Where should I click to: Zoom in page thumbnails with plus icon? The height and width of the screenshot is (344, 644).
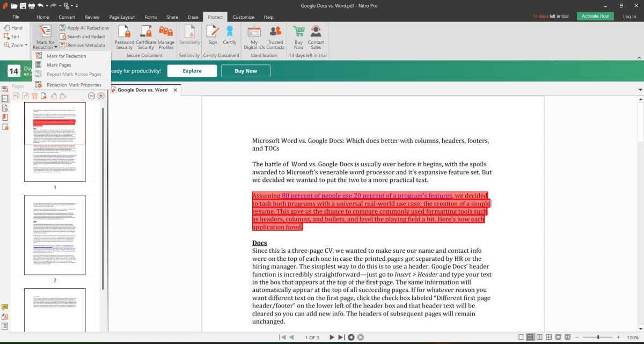[100, 96]
